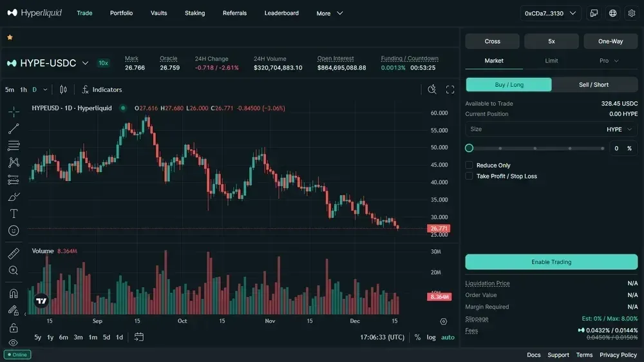Open the Vaults page
The height and width of the screenshot is (362, 644).
158,13
